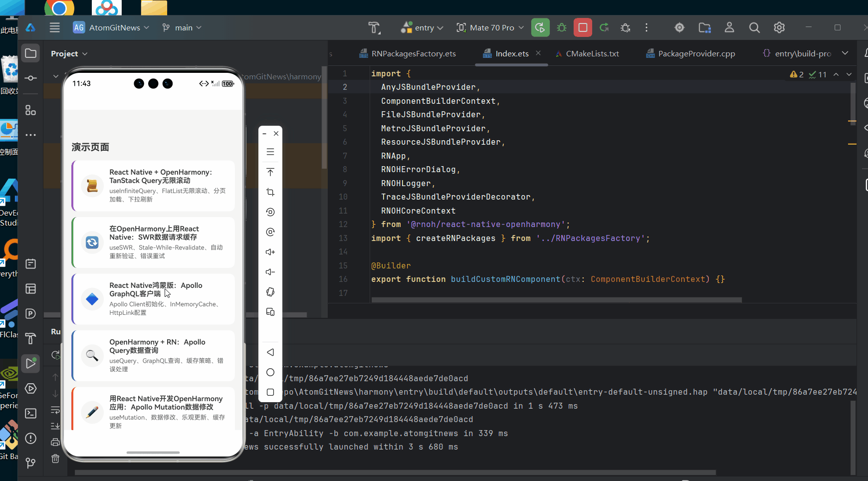Close the Index.ets tab
The width and height of the screenshot is (868, 481).
coord(538,53)
